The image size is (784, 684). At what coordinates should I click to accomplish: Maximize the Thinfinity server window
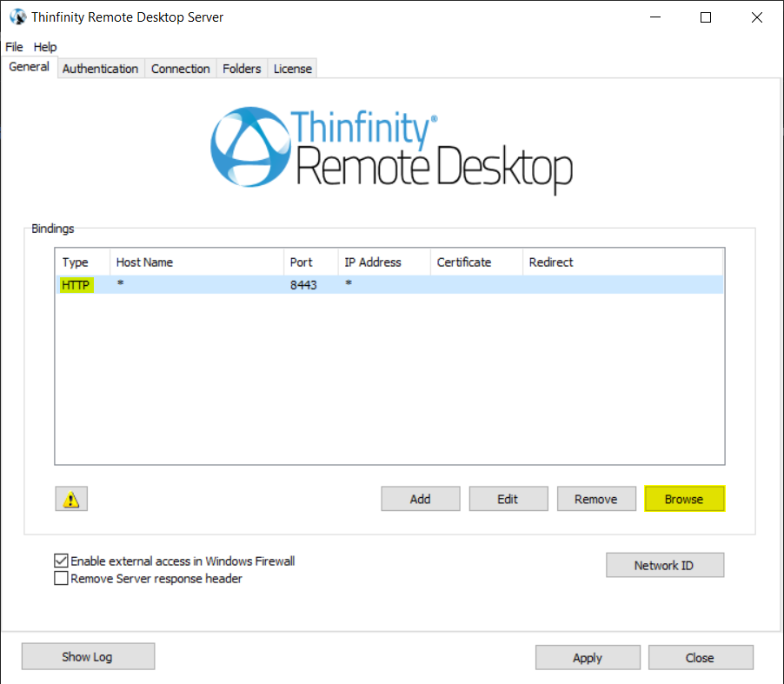click(x=706, y=17)
